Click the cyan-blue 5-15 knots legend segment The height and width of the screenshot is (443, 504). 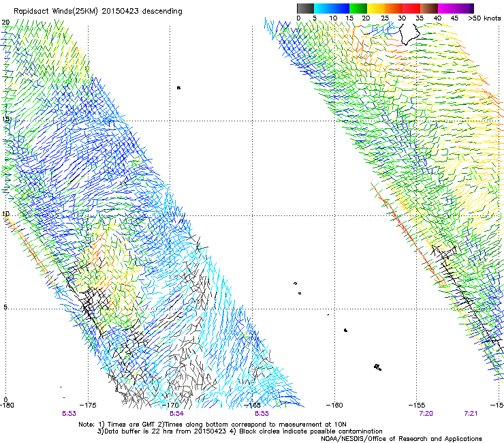(332, 8)
